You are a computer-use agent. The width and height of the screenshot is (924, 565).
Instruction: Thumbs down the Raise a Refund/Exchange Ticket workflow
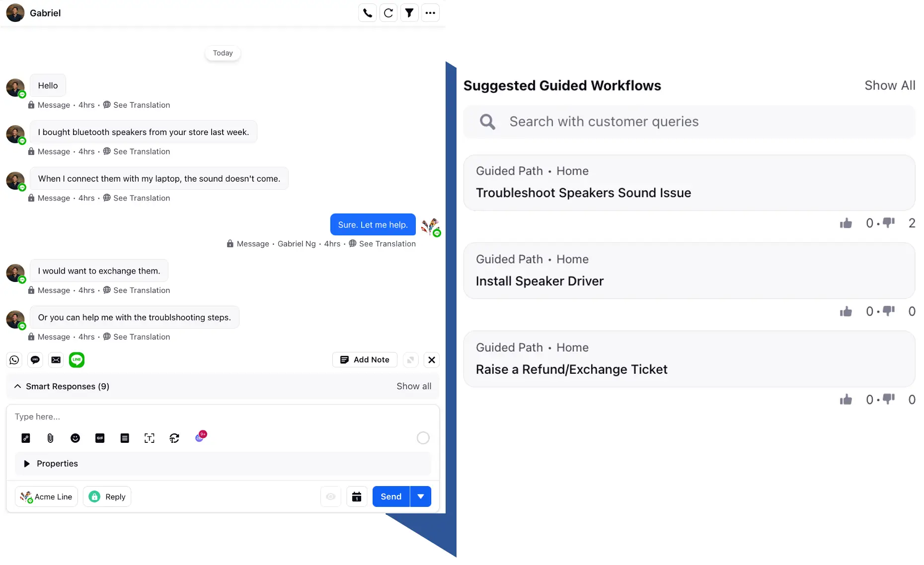(x=889, y=399)
